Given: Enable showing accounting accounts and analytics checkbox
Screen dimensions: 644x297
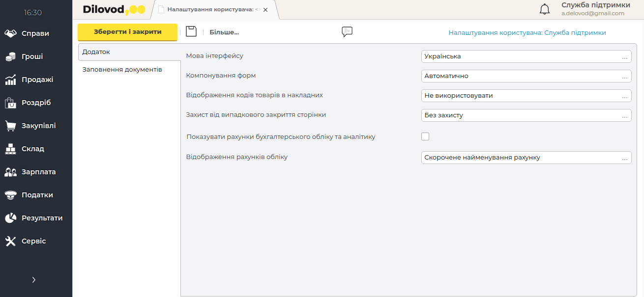Looking at the screenshot, I should point(425,136).
